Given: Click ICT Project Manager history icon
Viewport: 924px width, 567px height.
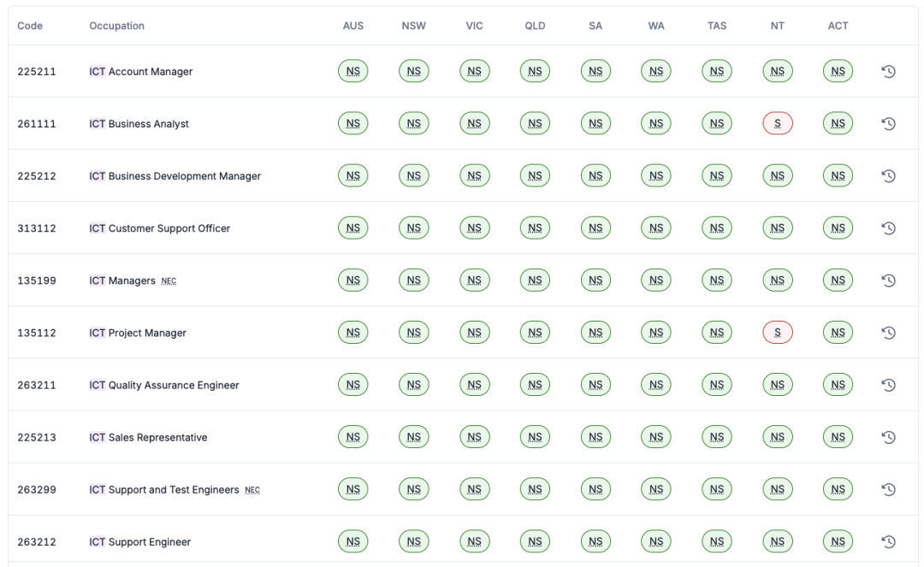Looking at the screenshot, I should [888, 333].
